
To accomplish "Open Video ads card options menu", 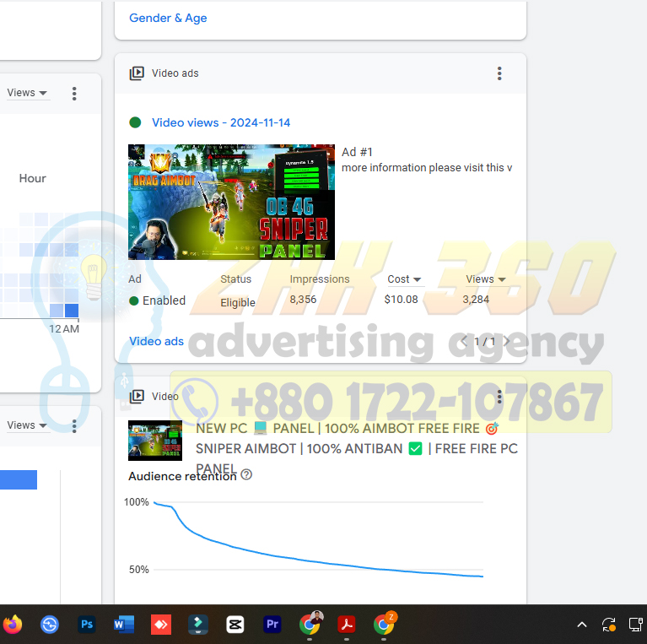I will [x=499, y=73].
